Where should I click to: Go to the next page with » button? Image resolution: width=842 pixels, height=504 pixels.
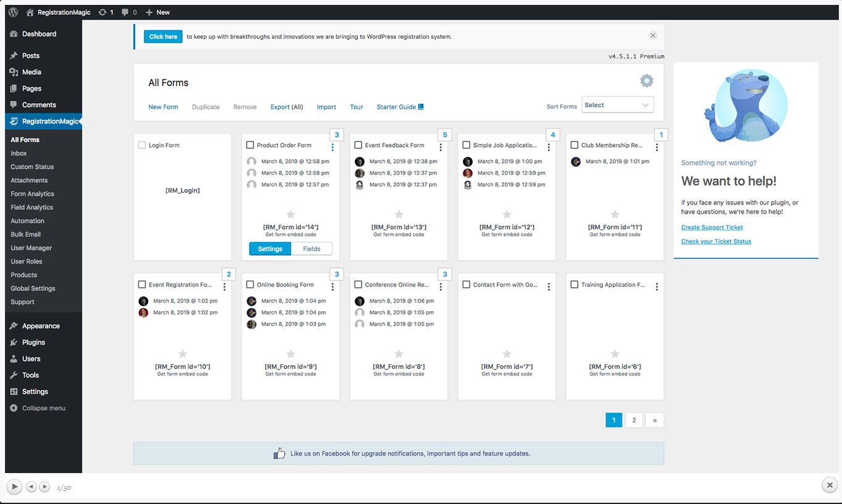click(655, 420)
